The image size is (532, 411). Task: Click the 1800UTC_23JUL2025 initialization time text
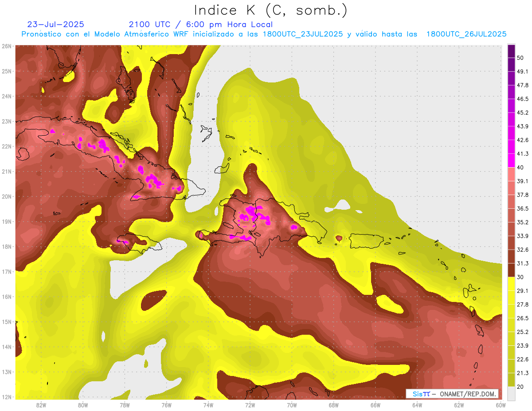(303, 34)
